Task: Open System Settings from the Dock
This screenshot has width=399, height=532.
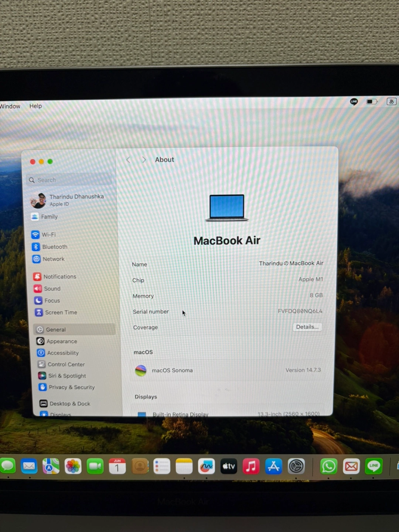Action: click(296, 466)
